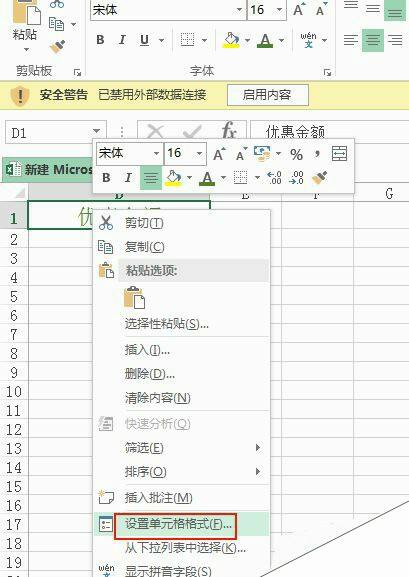This screenshot has width=409, height=577.
Task: Expand the 筛选(E) filter submenu
Action: (x=182, y=448)
